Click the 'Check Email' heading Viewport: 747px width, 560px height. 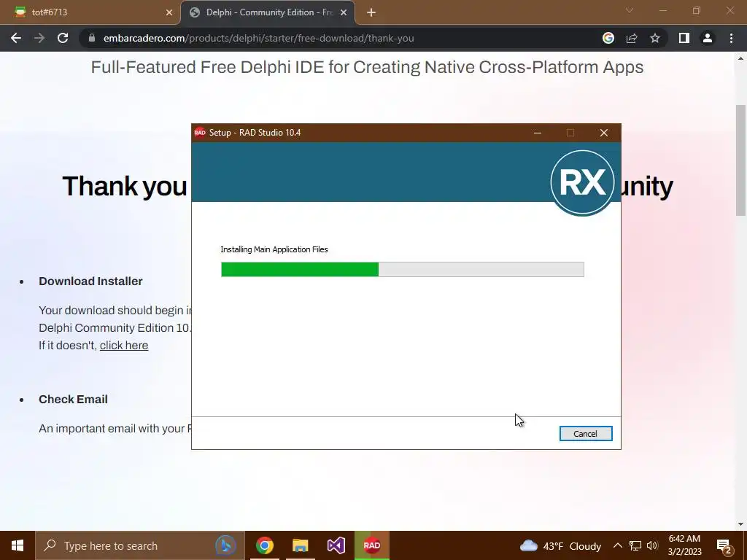[73, 399]
